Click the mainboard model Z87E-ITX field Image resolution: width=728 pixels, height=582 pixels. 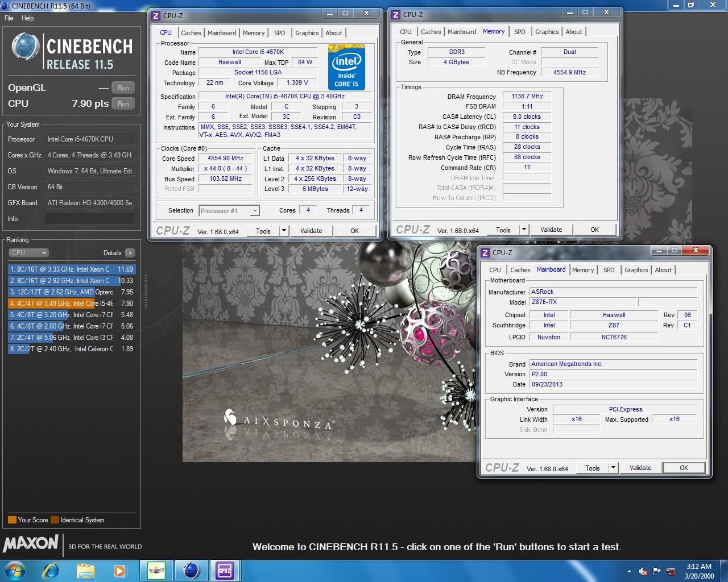pos(583,302)
